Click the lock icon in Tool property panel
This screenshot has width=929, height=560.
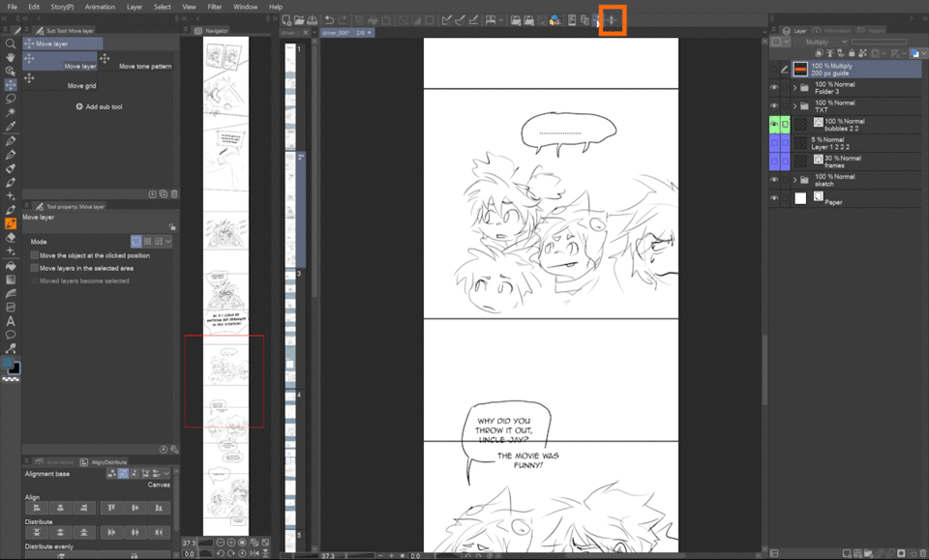coord(172,226)
